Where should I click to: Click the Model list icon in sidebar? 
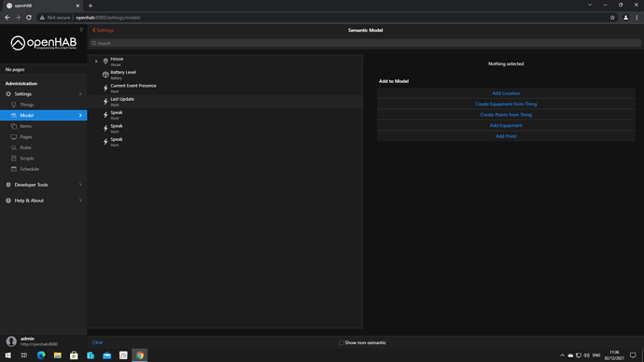[14, 116]
